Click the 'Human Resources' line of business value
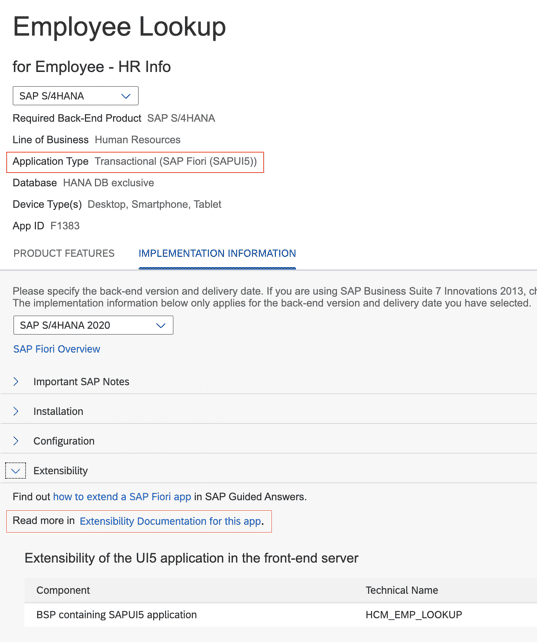The image size is (537, 642). (138, 140)
